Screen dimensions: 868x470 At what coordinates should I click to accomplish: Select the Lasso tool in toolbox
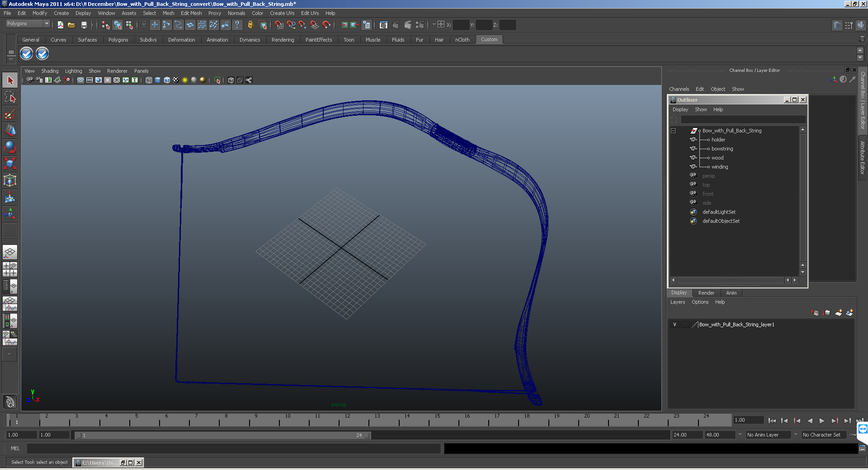(x=10, y=97)
